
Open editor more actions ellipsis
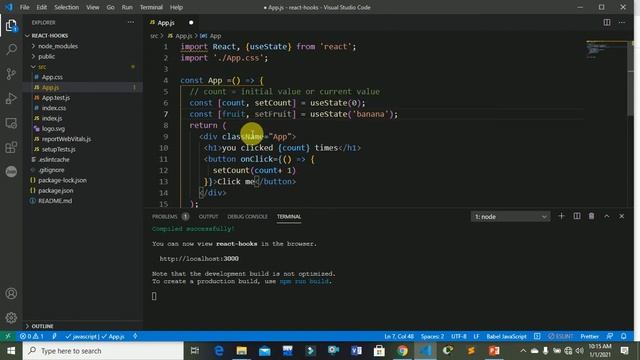pyautogui.click(x=622, y=22)
